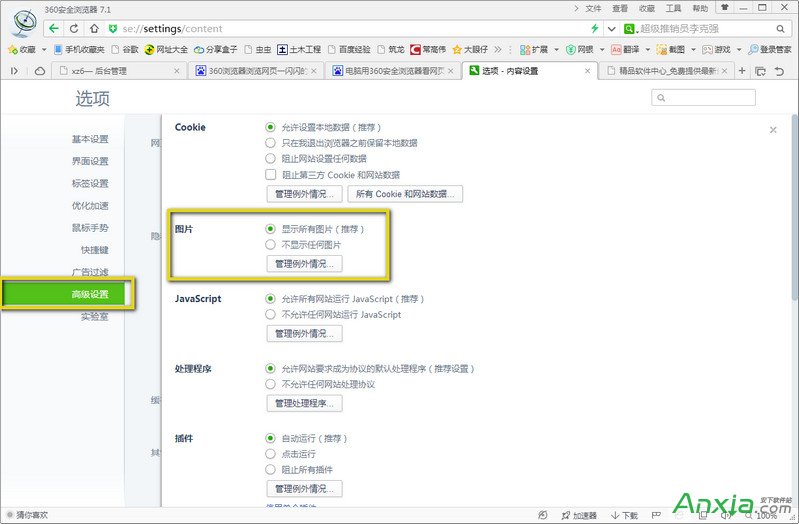This screenshot has height=524, width=799.
Task: Open the 查看 menu
Action: [620, 8]
